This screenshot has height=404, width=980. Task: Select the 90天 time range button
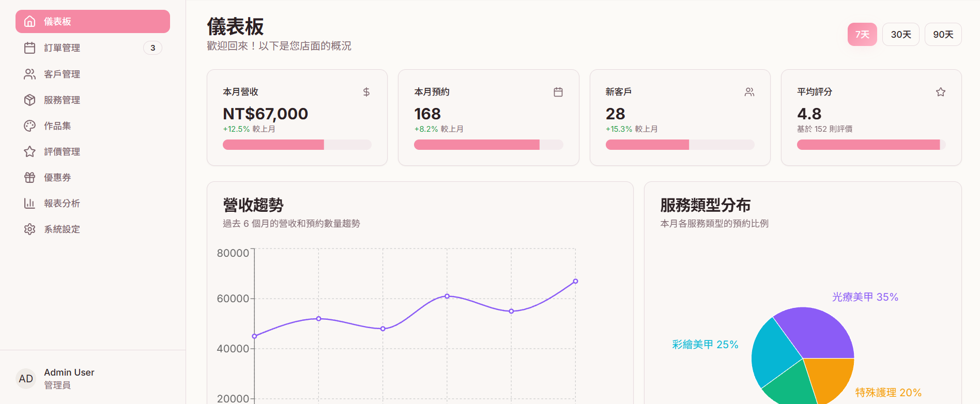(x=943, y=34)
